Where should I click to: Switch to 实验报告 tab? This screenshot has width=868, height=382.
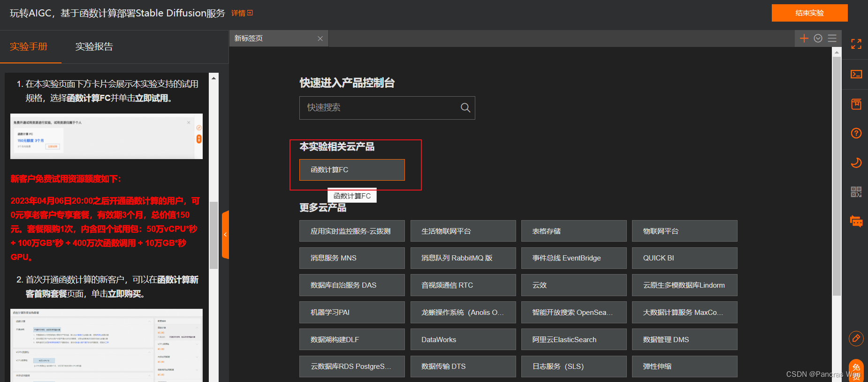94,46
